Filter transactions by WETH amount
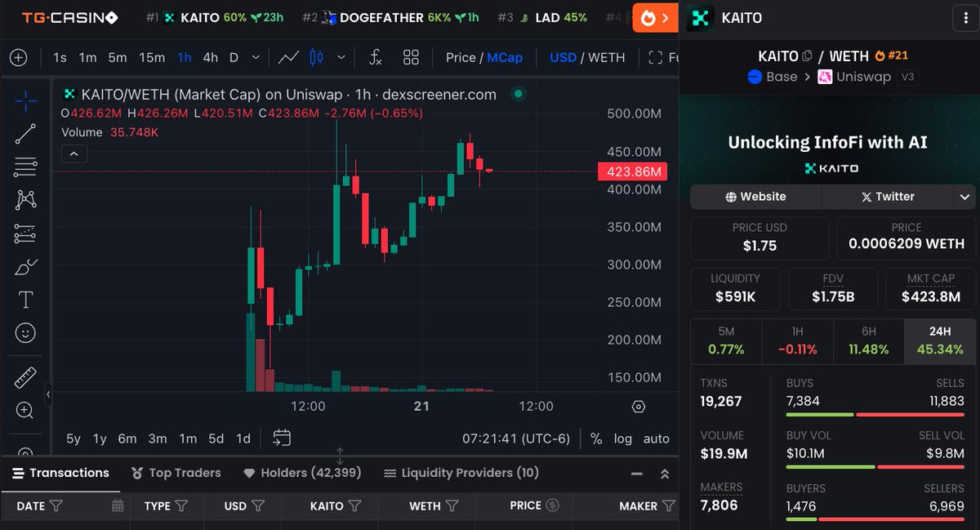The image size is (980, 530). pyautogui.click(x=452, y=506)
